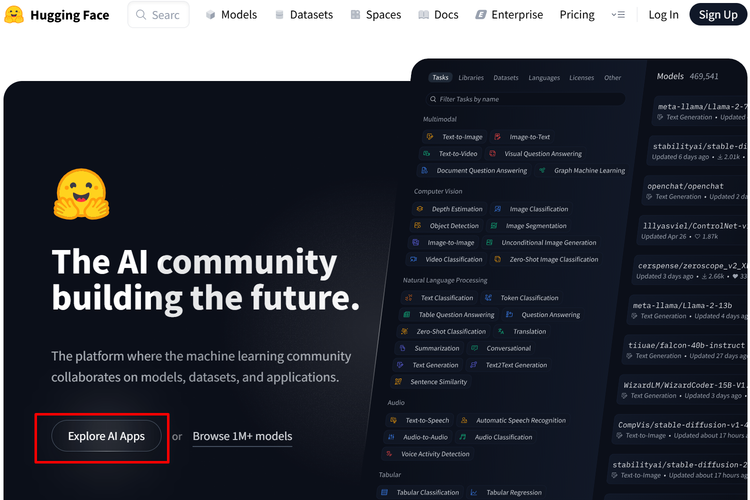Screen dimensions: 750x500
Task: Click the Image-to-Text task icon
Action: 497,137
